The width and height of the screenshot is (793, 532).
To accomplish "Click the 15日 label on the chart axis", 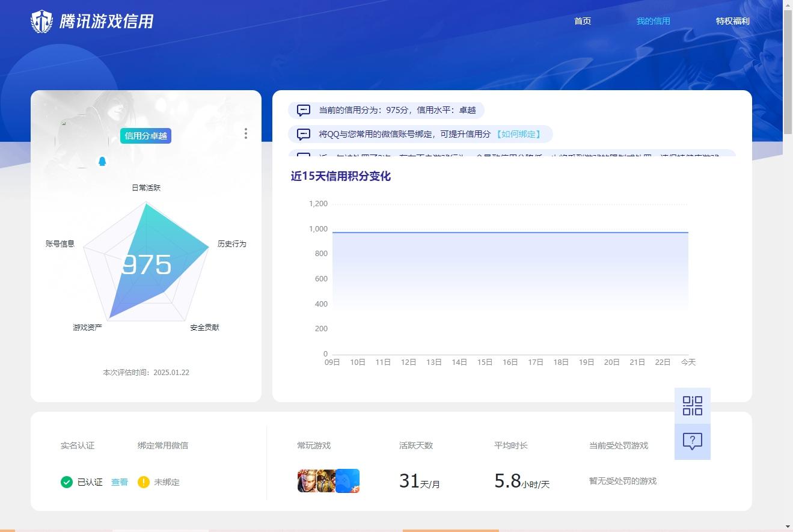I will point(485,362).
